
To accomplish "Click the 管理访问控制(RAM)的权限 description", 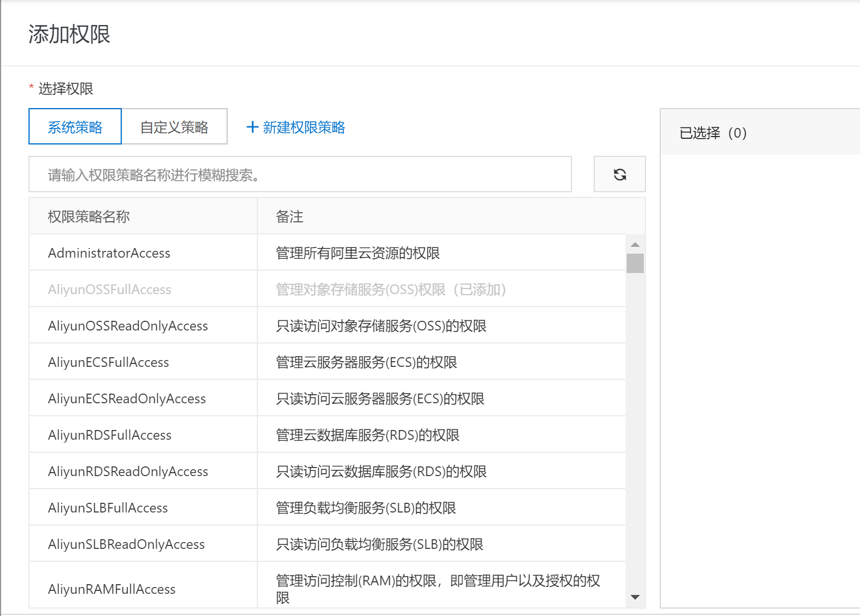I will click(x=438, y=589).
